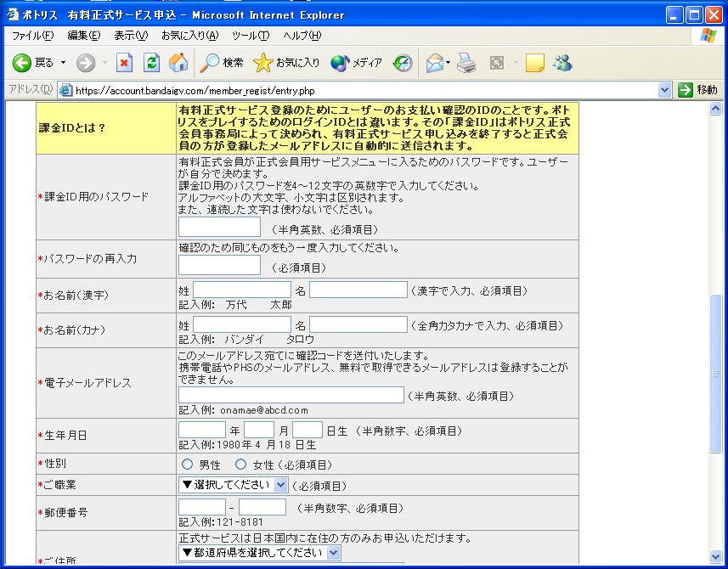
Task: Expand the address bar URL dropdown arrow
Action: pyautogui.click(x=664, y=90)
